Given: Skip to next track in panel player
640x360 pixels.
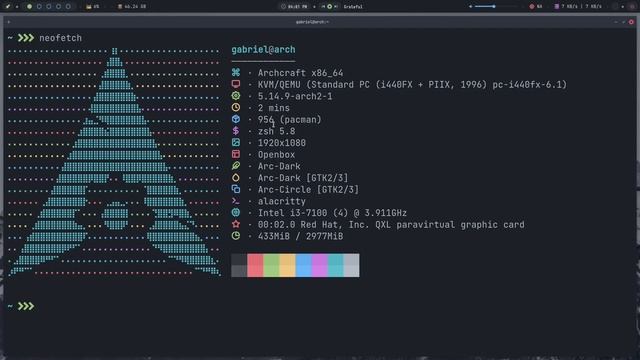Looking at the screenshot, I should point(336,7).
